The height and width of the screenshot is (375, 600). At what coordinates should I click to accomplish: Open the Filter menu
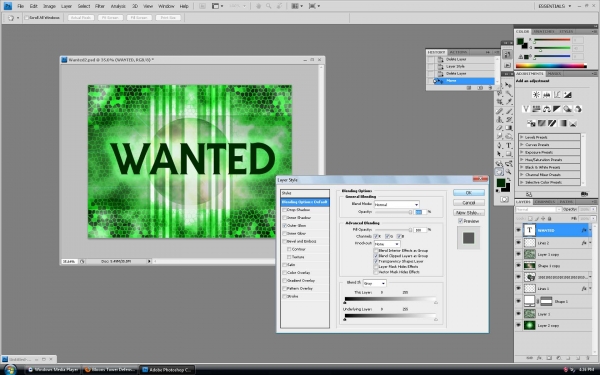coord(100,6)
